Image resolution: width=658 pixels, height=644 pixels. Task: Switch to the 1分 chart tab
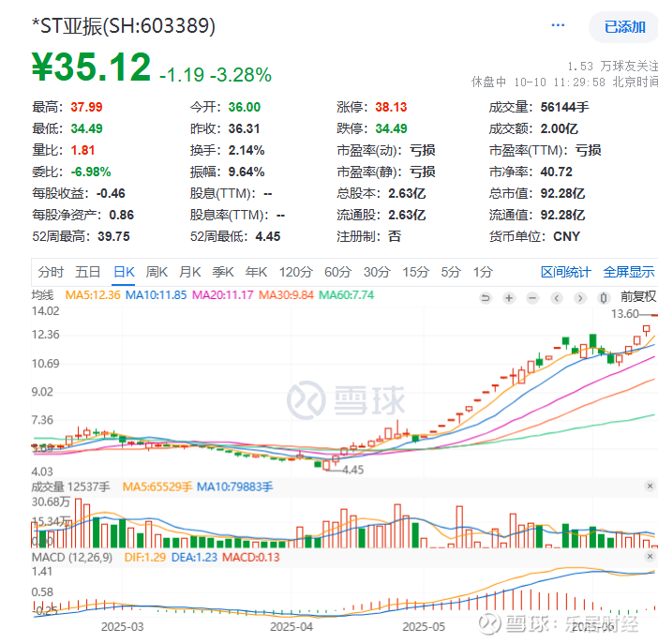483,272
